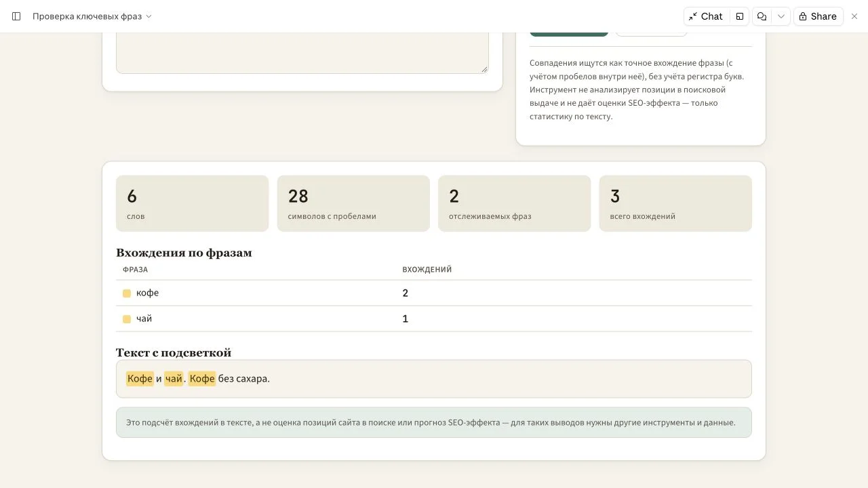The image size is (868, 488).
Task: Click the highlighted «чай» word in text
Action: [x=174, y=378]
